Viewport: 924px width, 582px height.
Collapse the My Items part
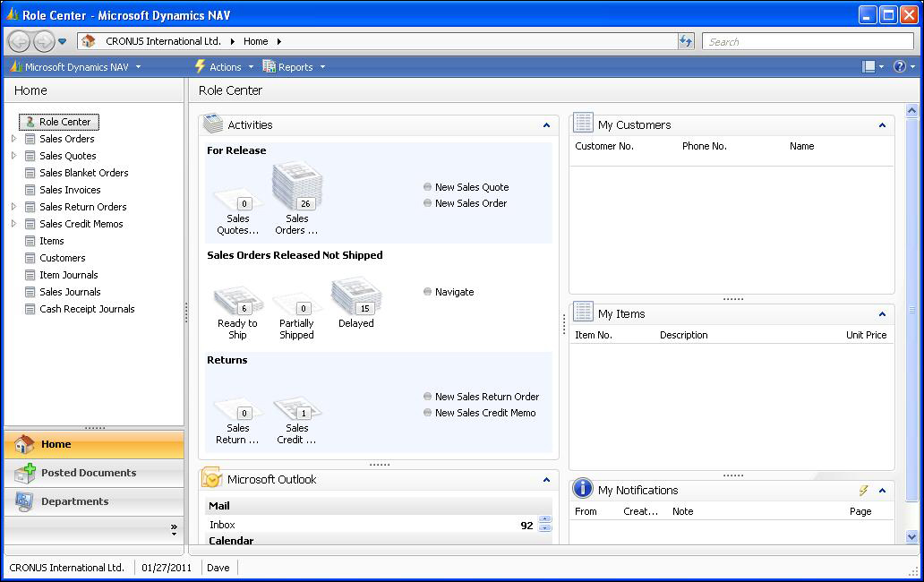coord(882,314)
